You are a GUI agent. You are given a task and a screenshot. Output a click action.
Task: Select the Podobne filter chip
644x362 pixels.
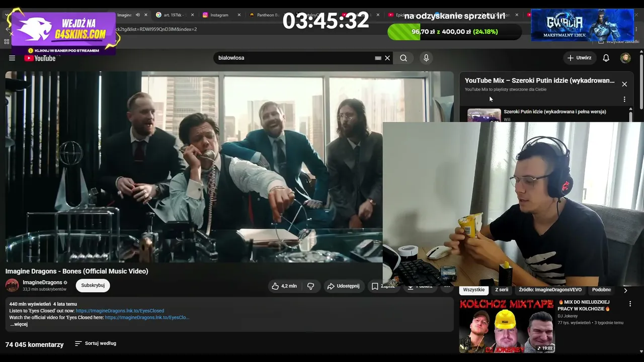pyautogui.click(x=602, y=290)
